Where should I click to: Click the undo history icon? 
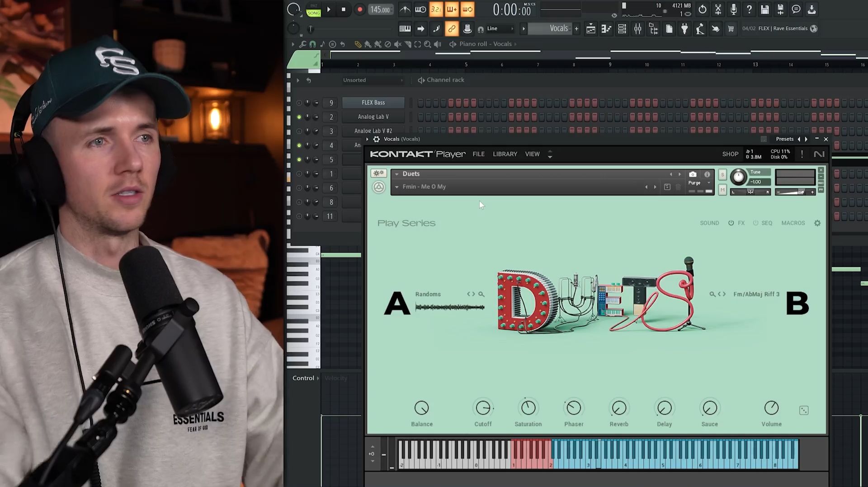(702, 9)
